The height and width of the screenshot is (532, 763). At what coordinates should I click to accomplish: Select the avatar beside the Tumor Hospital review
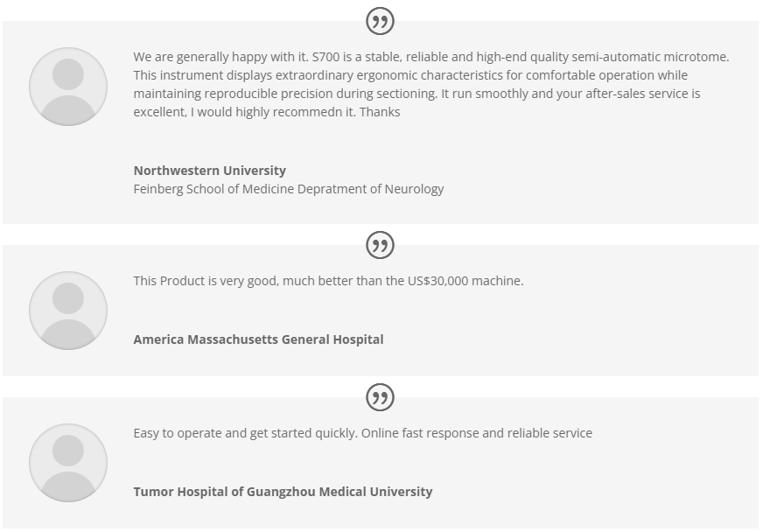coord(68,463)
